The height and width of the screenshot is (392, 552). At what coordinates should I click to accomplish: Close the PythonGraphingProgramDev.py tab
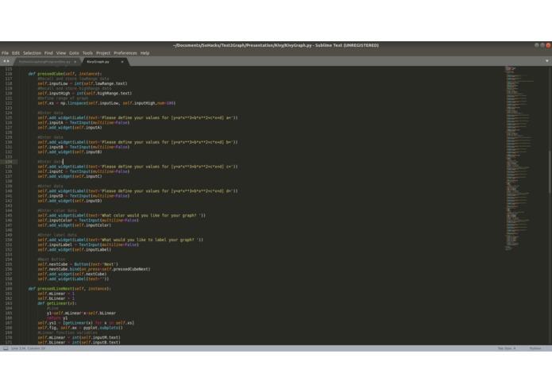pos(75,62)
